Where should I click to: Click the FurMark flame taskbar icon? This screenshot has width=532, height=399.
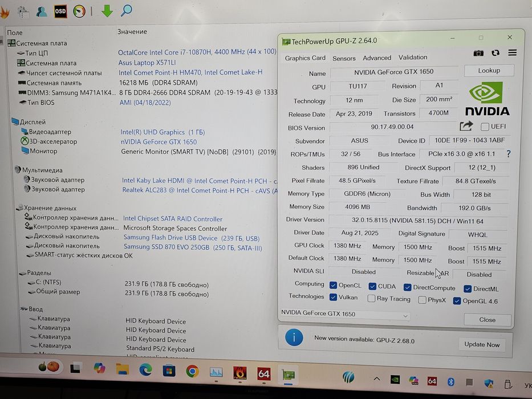[x=239, y=373]
